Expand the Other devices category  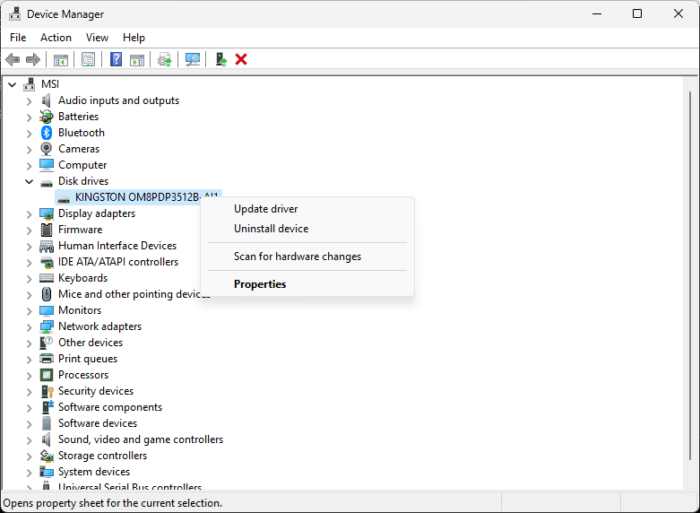29,343
